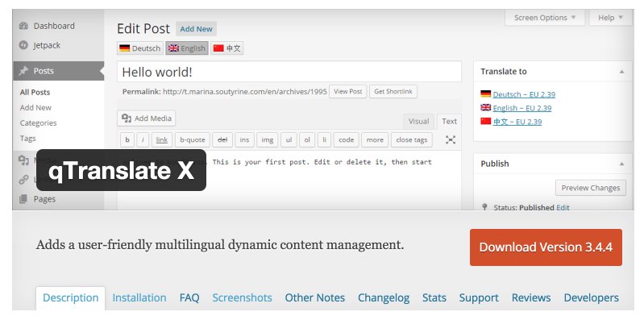Switch editing language to English

(x=187, y=48)
